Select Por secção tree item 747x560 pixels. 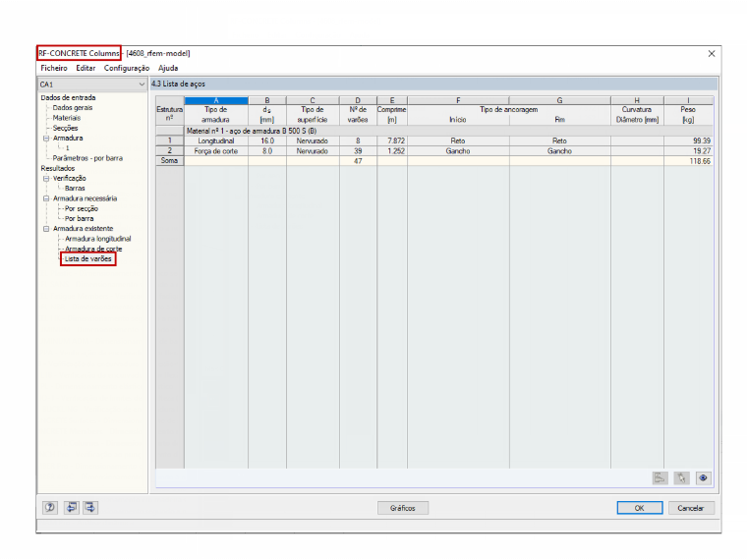[x=82, y=208]
